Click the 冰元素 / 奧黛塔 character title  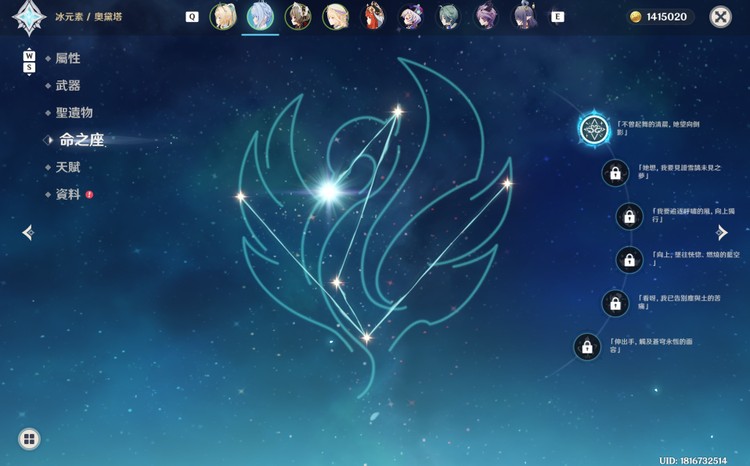coord(88,17)
